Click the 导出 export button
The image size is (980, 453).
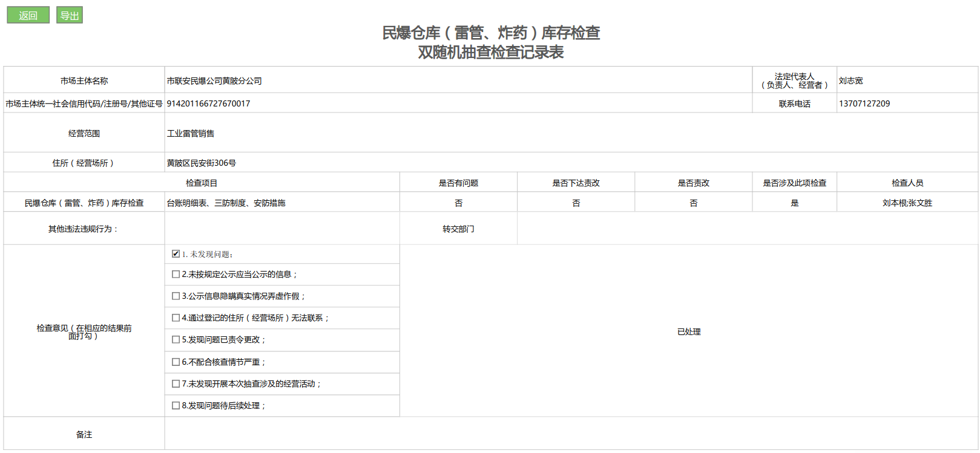coord(70,15)
